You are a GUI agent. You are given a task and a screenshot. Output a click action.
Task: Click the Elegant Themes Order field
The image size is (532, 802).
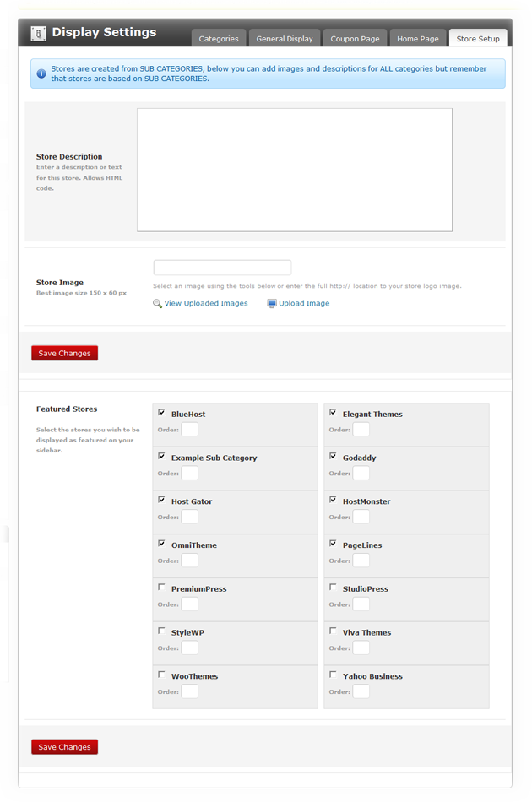(361, 430)
